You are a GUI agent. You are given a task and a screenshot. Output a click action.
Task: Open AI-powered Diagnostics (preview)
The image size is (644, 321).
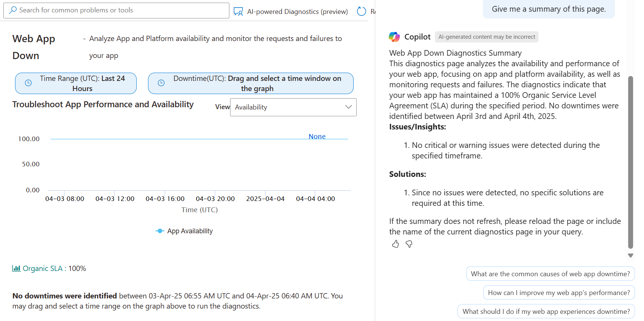coord(291,12)
